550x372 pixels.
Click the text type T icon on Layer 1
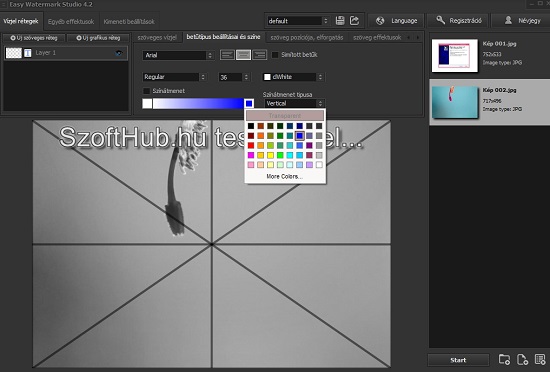[28, 53]
